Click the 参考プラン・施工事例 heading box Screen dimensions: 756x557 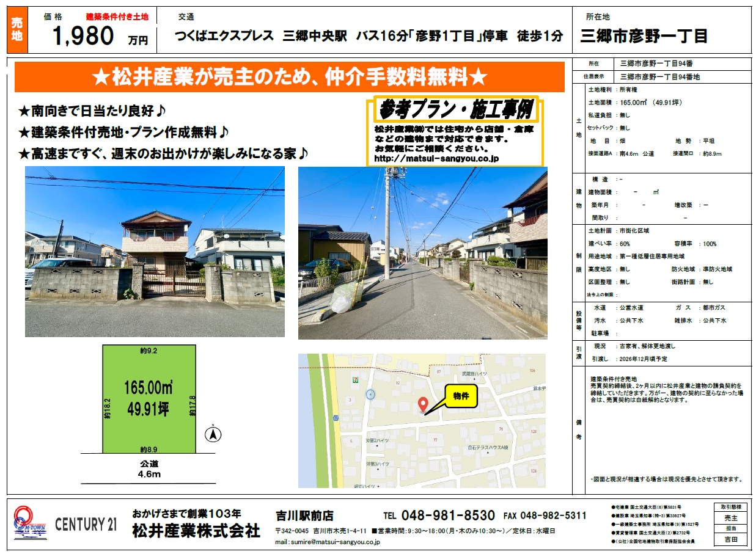click(x=457, y=111)
